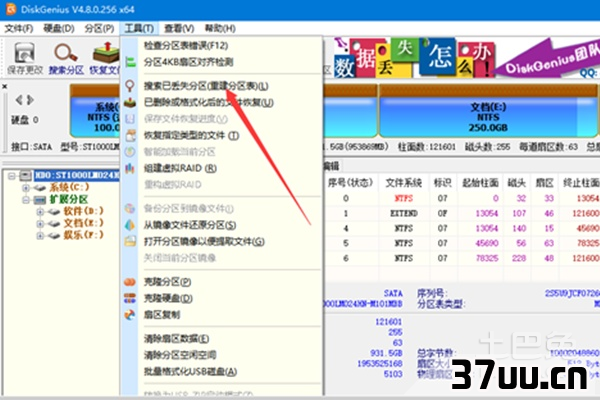This screenshot has width=600, height=400.
Task: Select partition row with sequence number 4
Action: click(462, 229)
